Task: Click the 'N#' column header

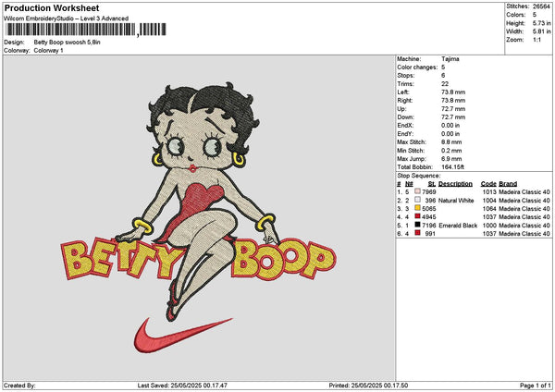Action: click(409, 184)
